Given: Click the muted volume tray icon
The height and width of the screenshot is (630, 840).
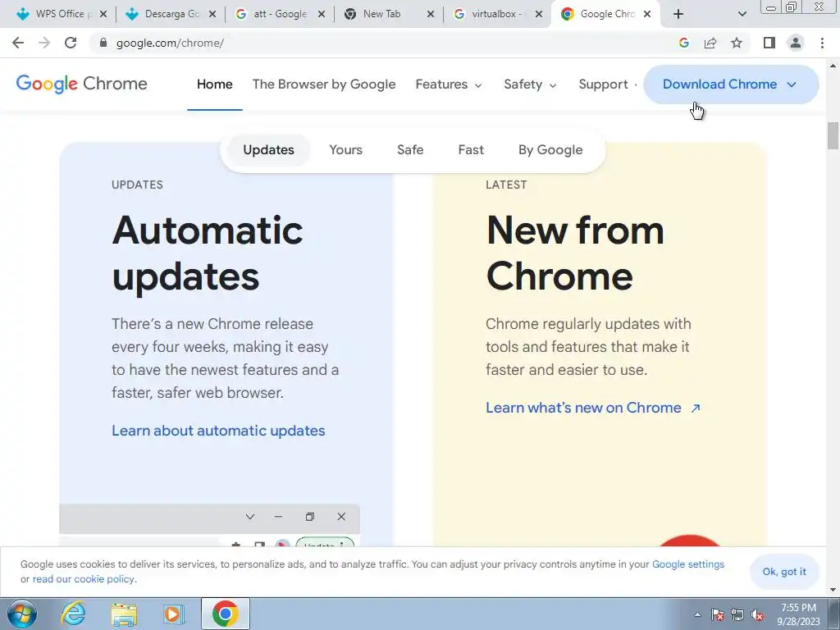Looking at the screenshot, I should (x=757, y=614).
